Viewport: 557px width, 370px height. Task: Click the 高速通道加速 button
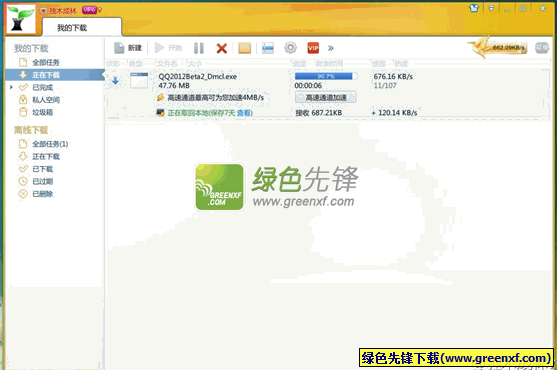pyautogui.click(x=326, y=97)
